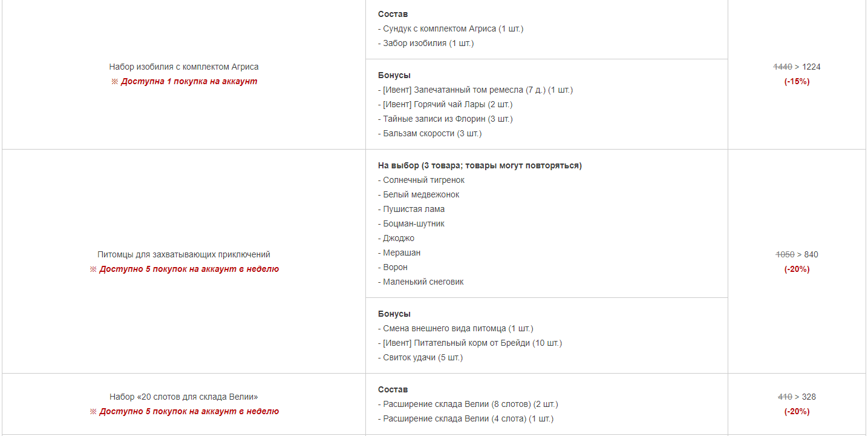
Task: Click the 'Набор «20 слотов для склада Велии»' title
Action: pyautogui.click(x=184, y=397)
